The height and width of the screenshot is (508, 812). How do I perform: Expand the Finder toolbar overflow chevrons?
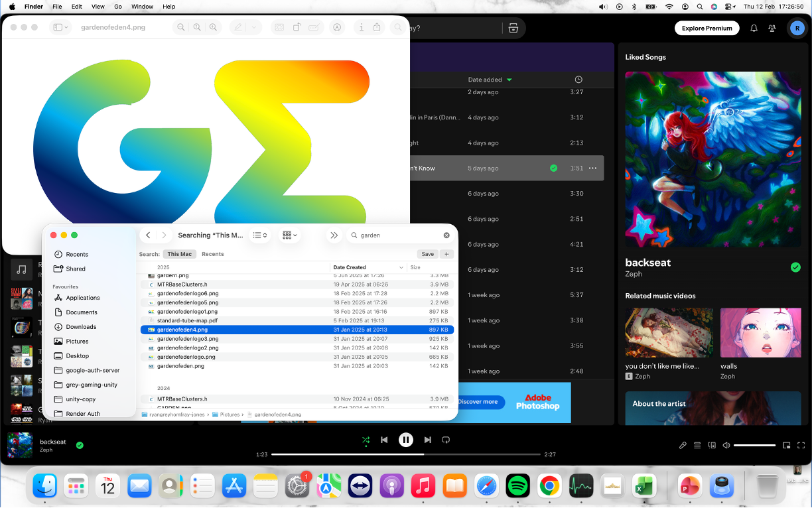coord(334,235)
